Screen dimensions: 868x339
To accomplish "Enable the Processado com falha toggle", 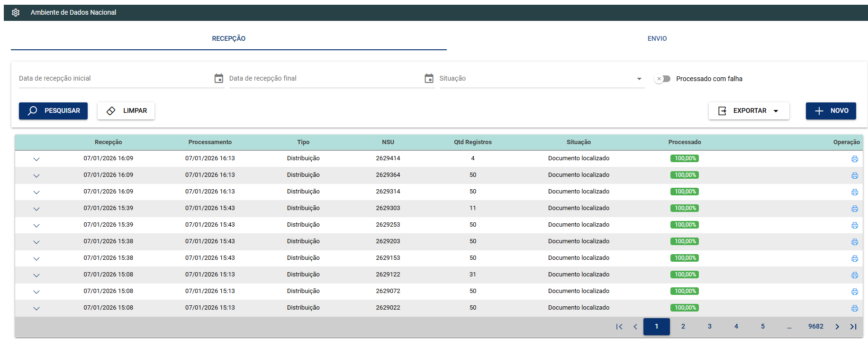I will point(662,79).
